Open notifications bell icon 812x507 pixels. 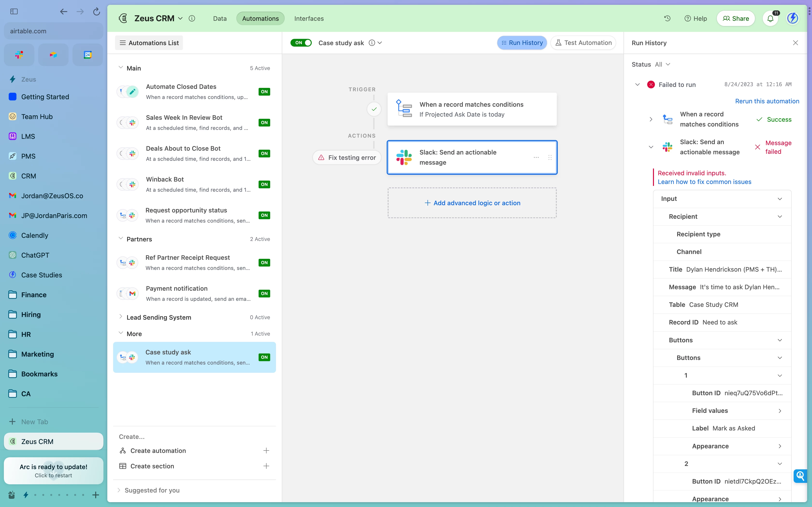tap(770, 18)
